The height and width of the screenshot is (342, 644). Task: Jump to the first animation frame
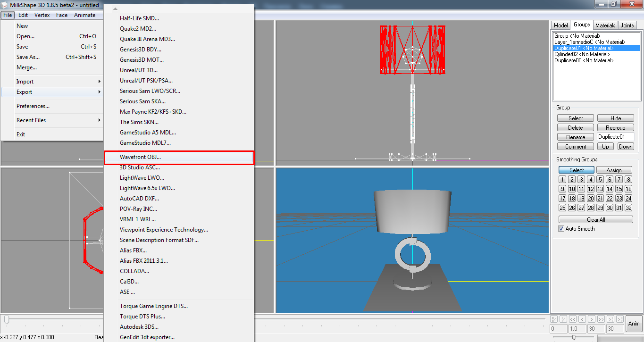click(x=554, y=319)
